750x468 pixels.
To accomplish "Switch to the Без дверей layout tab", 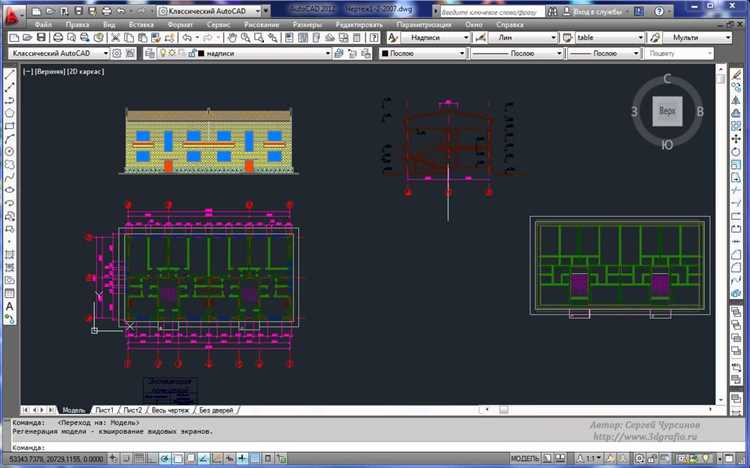I will (216, 411).
